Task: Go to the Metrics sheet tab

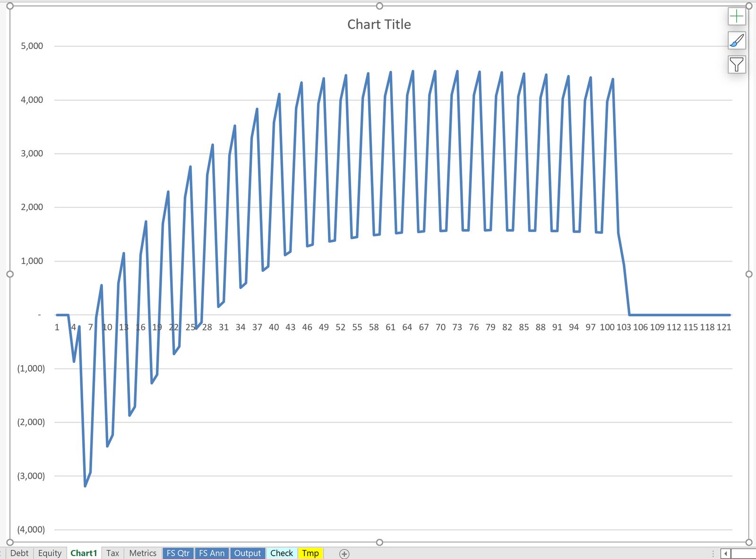Action: click(143, 553)
